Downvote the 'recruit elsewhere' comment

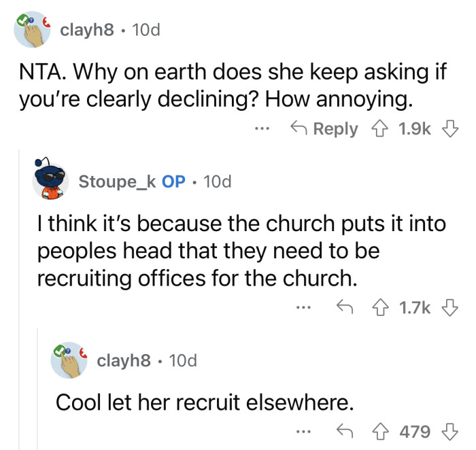pyautogui.click(x=447, y=431)
